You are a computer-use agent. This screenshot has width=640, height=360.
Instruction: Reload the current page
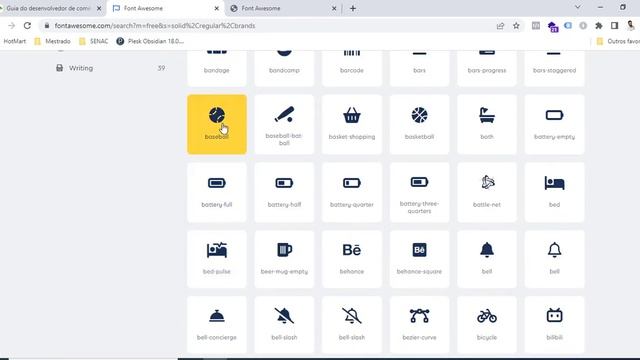27,26
